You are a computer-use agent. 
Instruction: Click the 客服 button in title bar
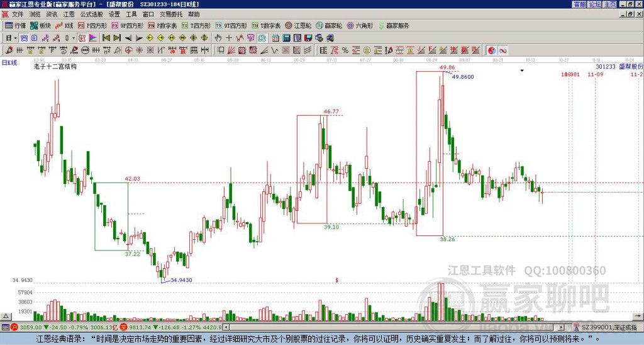[580, 4]
